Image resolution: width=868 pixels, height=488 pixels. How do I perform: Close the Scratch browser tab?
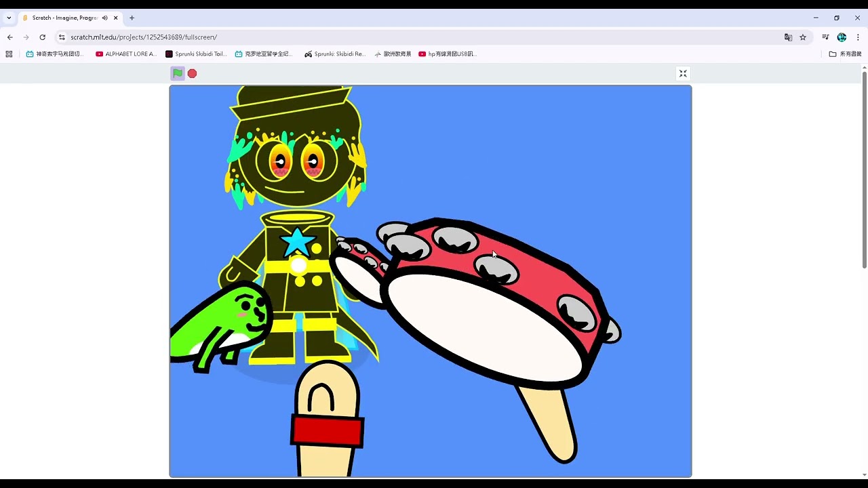116,18
